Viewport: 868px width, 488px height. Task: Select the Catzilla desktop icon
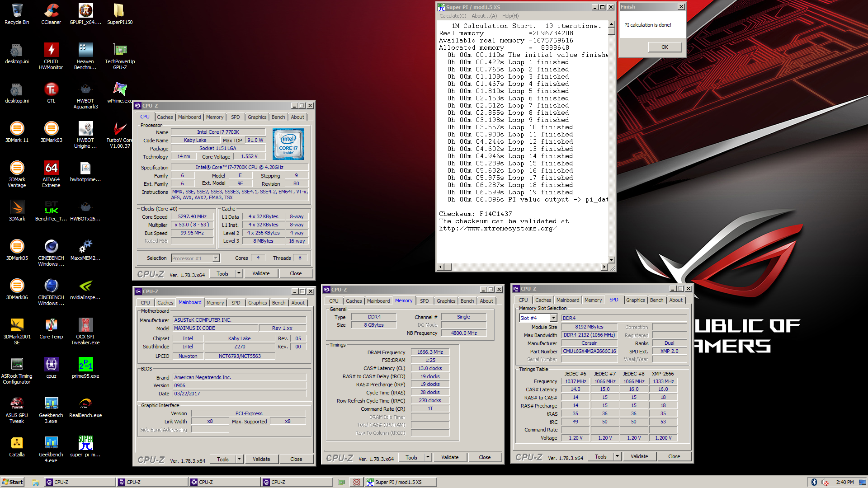(17, 446)
